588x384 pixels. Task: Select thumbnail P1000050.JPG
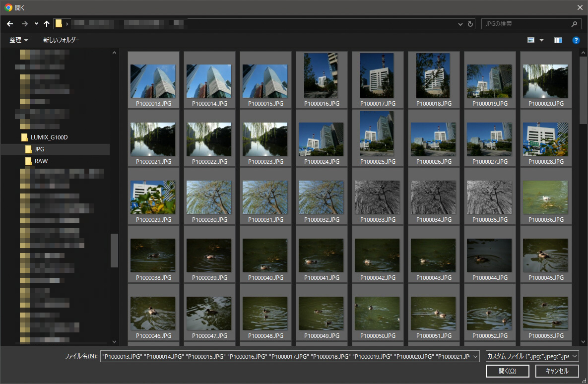pyautogui.click(x=378, y=313)
